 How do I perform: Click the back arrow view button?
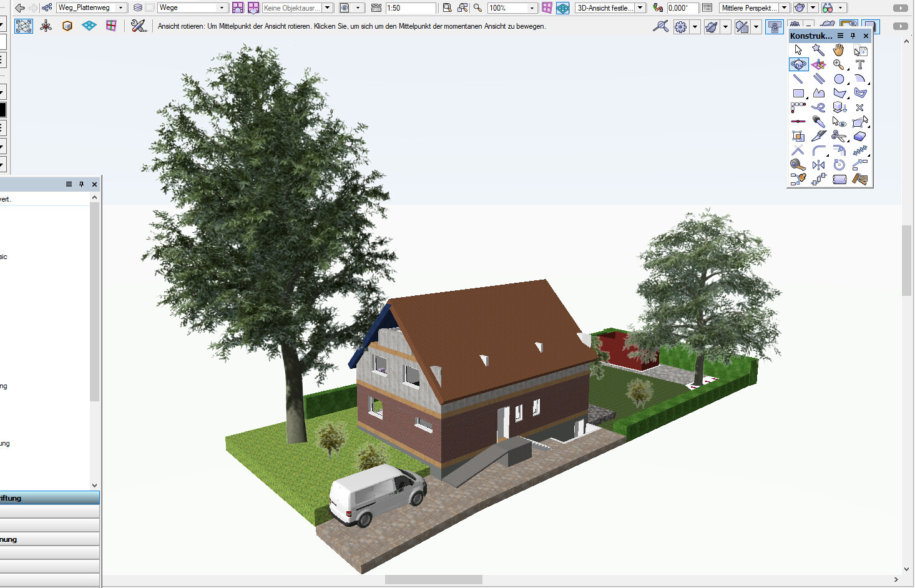click(20, 7)
